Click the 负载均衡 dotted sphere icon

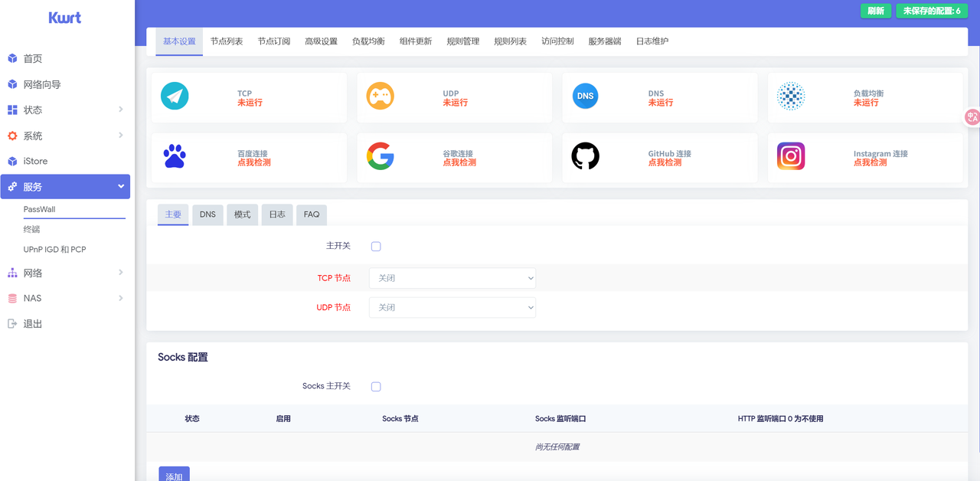pos(790,96)
